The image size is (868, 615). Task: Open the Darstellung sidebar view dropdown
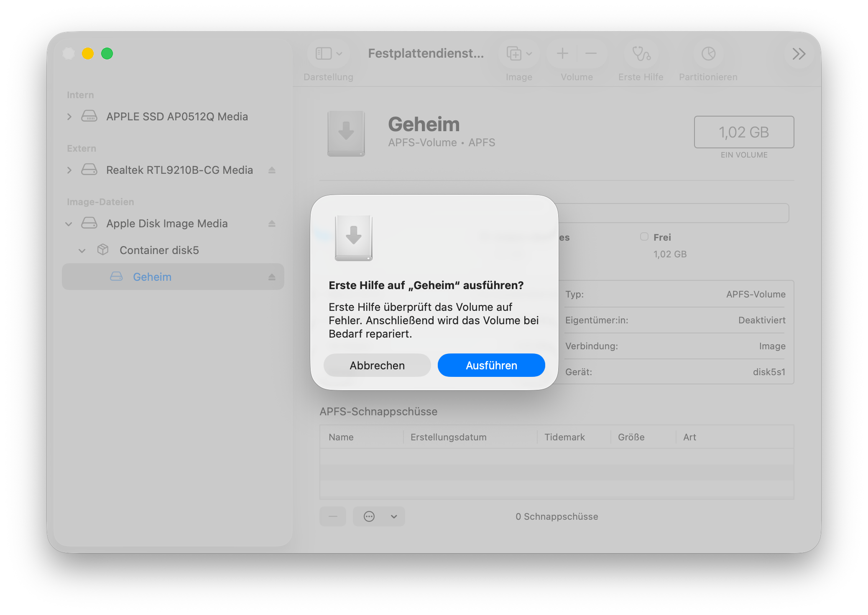coord(329,54)
